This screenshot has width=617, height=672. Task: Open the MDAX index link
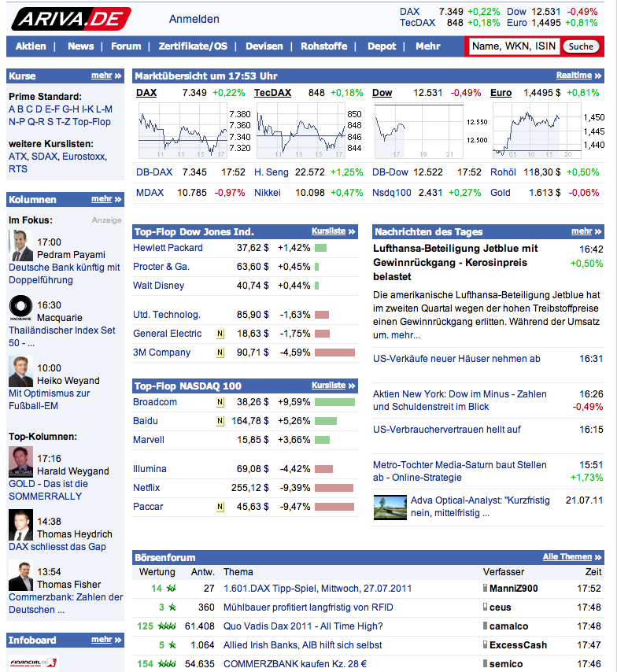click(150, 193)
